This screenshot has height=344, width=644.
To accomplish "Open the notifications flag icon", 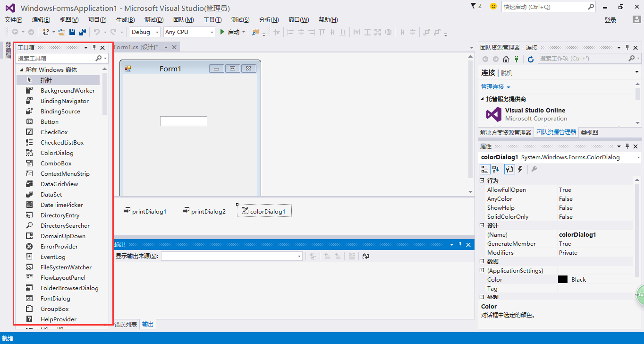I will pos(474,6).
